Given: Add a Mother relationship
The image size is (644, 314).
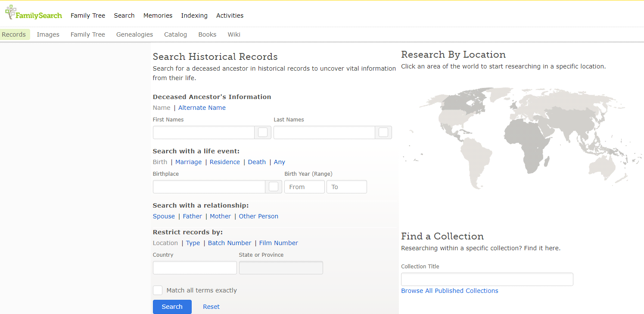Looking at the screenshot, I should click(221, 216).
